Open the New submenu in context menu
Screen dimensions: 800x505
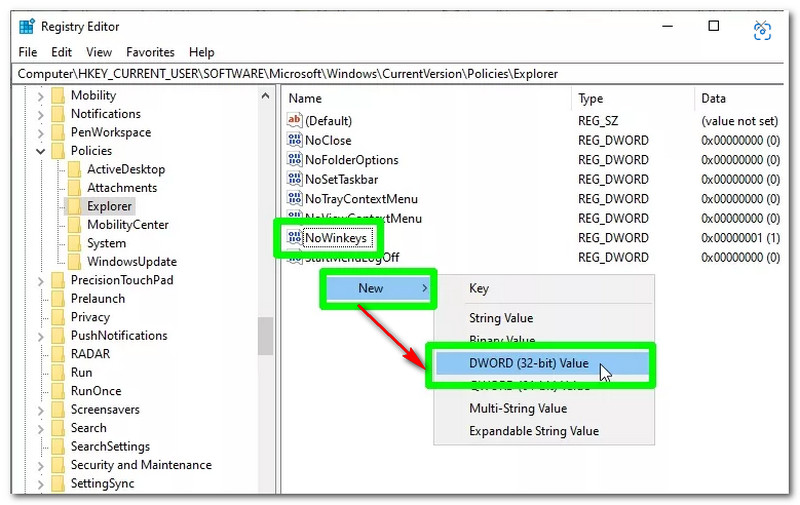378,288
